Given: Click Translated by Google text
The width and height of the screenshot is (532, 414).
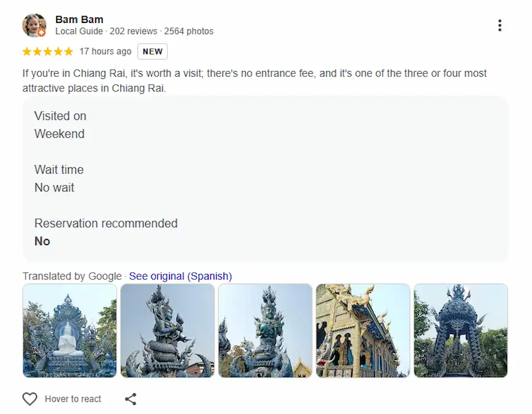Looking at the screenshot, I should [x=72, y=276].
